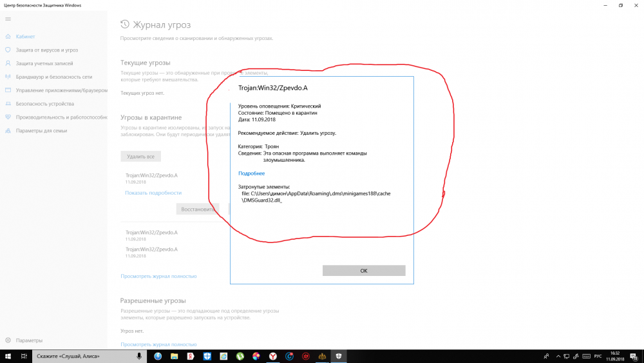The width and height of the screenshot is (644, 363).
Task: Click the Подробнее link in dialog
Action: click(x=251, y=173)
